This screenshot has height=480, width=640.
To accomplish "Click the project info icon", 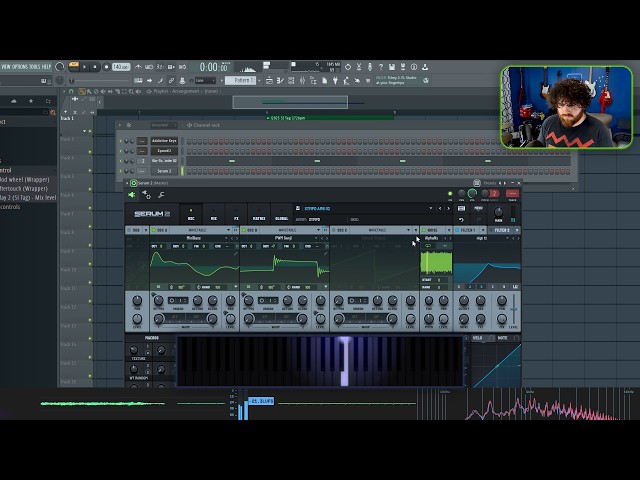I will coord(414,67).
